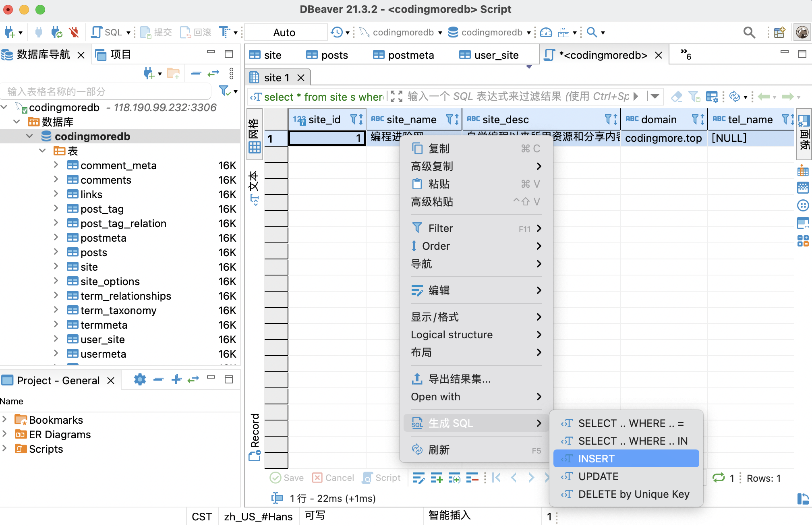Click the table name filter input field
Image resolution: width=812 pixels, height=526 pixels.
click(106, 91)
